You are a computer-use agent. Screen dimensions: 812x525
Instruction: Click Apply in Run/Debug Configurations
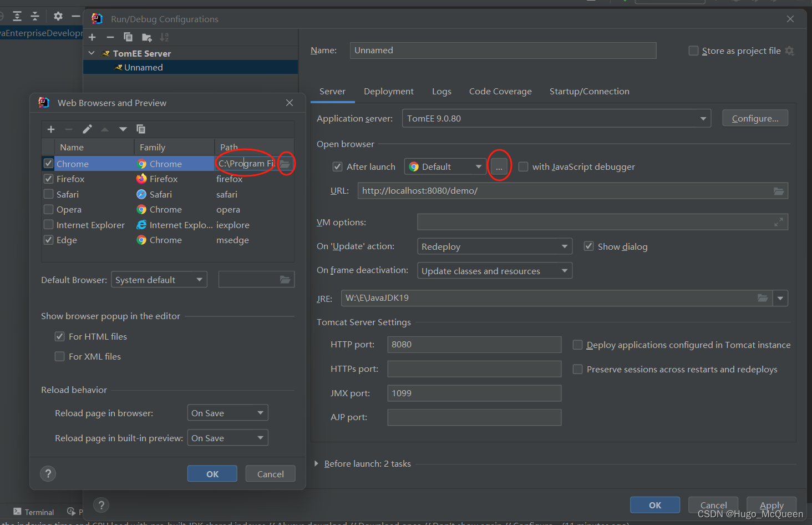point(772,505)
